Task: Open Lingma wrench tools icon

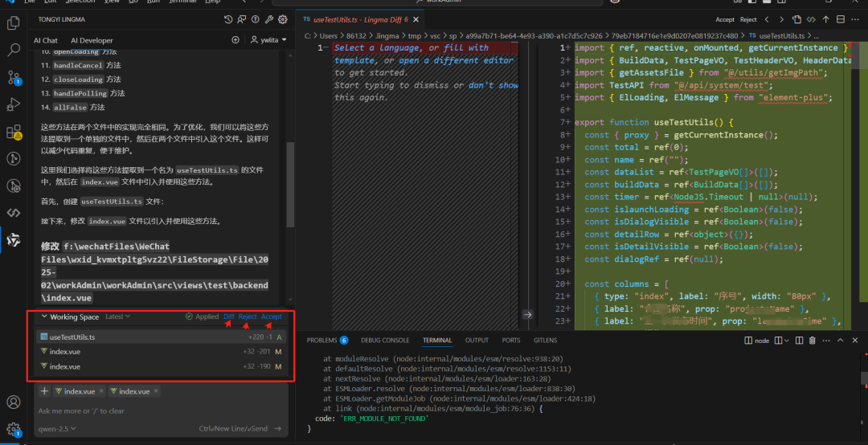Action: pyautogui.click(x=269, y=19)
